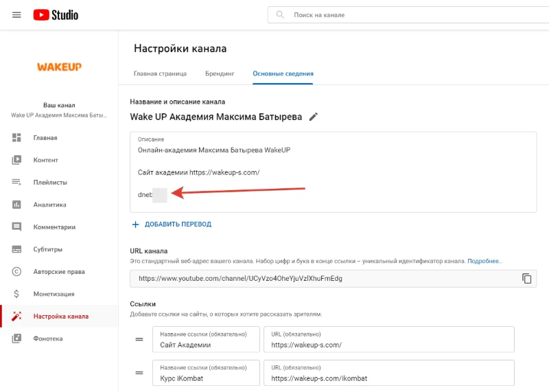Click the YouTube Studio logo

pyautogui.click(x=56, y=15)
